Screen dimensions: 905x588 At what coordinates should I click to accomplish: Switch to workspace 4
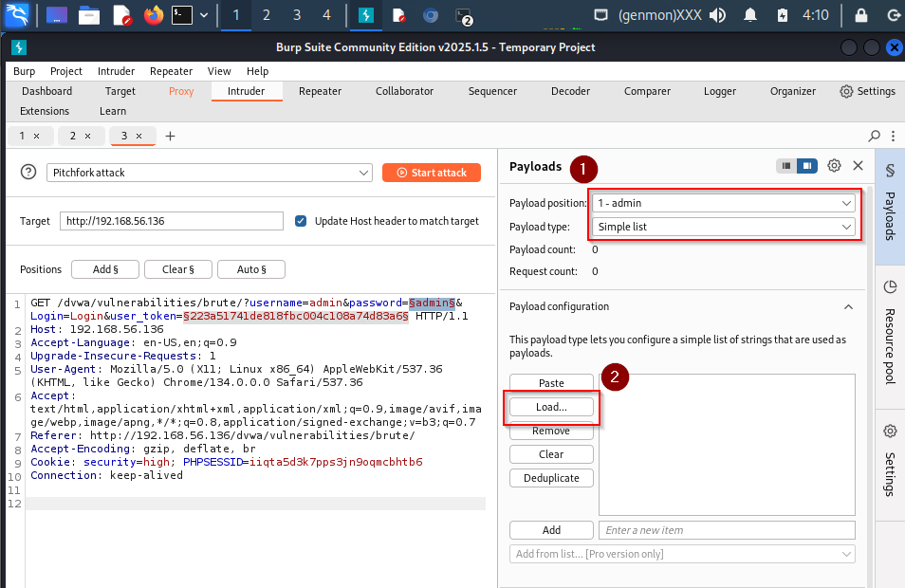(x=326, y=15)
